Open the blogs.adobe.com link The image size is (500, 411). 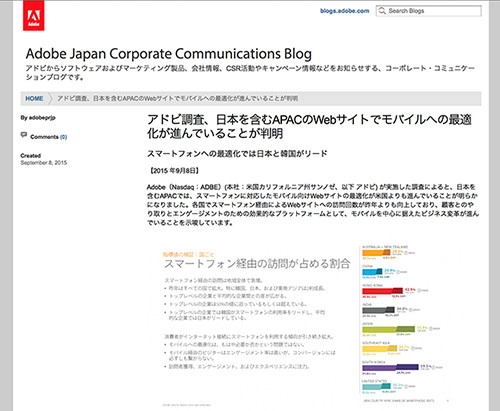click(345, 11)
